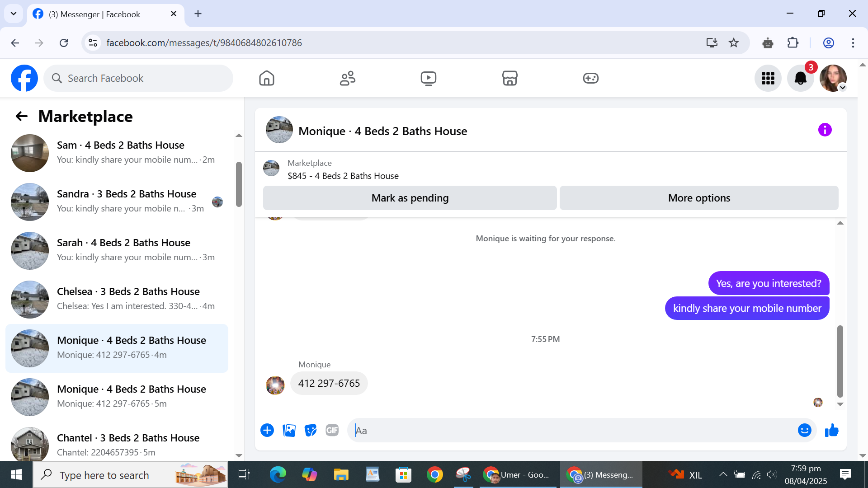Click Mark as pending button
This screenshot has height=488, width=868.
pyautogui.click(x=410, y=198)
